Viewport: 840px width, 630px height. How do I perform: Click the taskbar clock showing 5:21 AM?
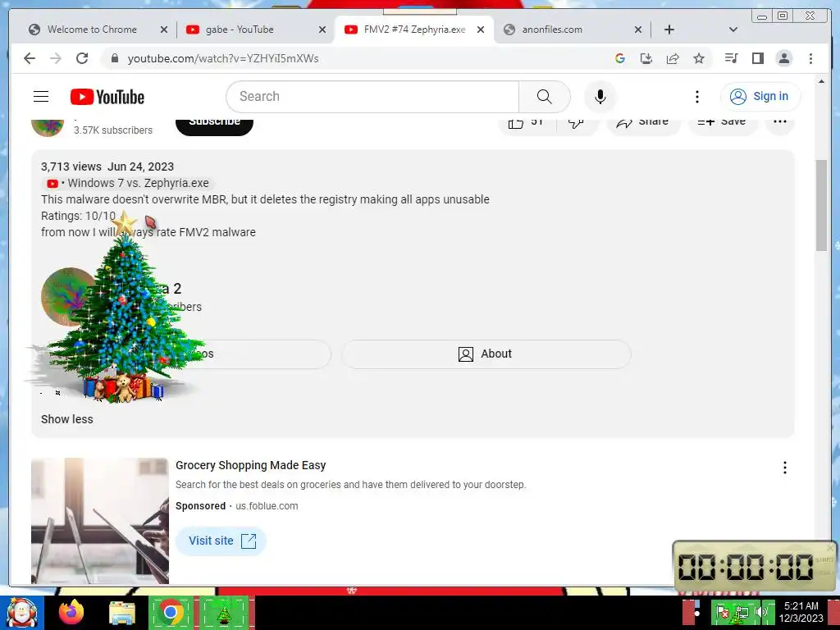801,612
